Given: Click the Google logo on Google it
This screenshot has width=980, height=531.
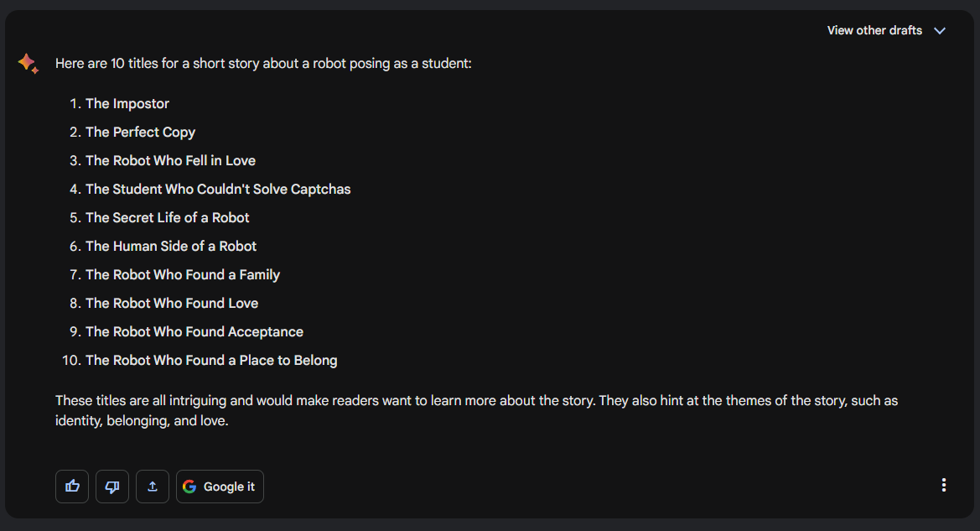Looking at the screenshot, I should click(189, 487).
